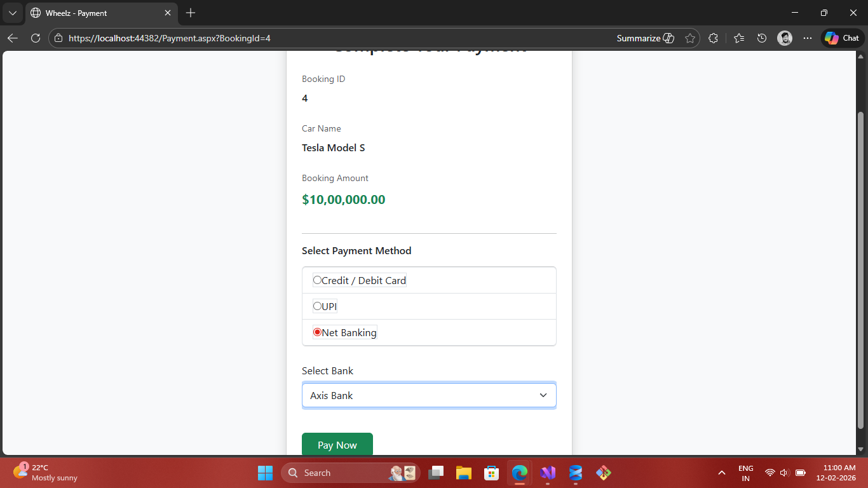Expand the Select Bank dropdown
Image resolution: width=868 pixels, height=488 pixels.
point(429,395)
